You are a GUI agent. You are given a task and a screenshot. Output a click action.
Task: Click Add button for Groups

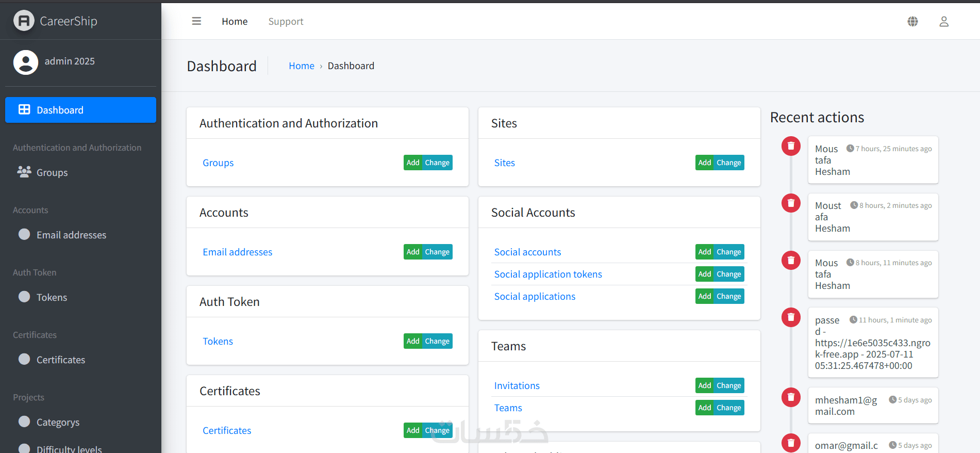(x=412, y=163)
